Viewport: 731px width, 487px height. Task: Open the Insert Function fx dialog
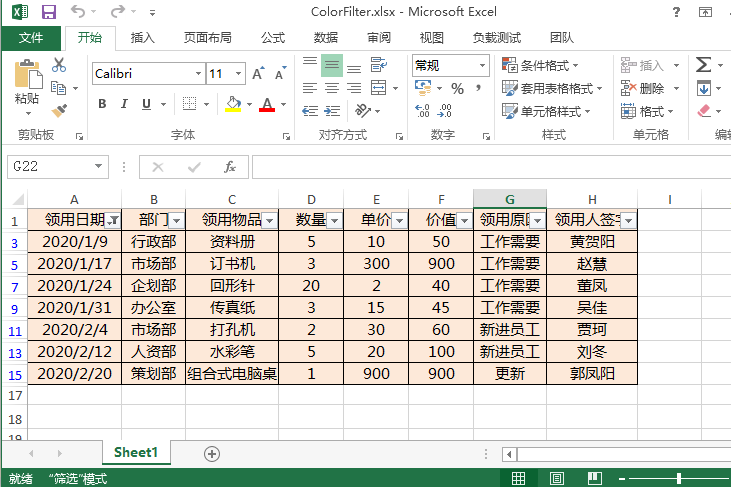229,167
